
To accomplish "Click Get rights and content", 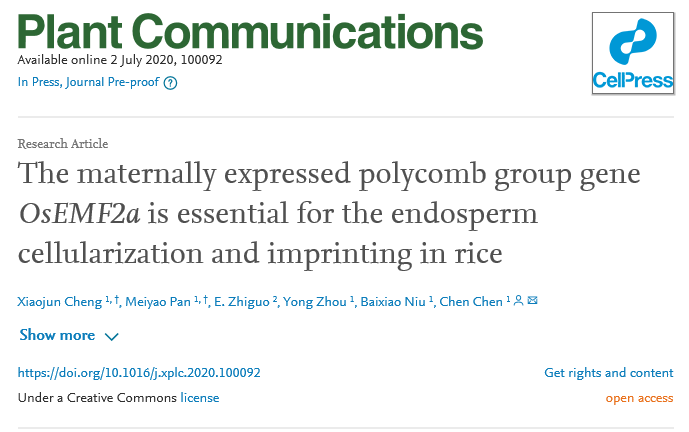I will (608, 373).
